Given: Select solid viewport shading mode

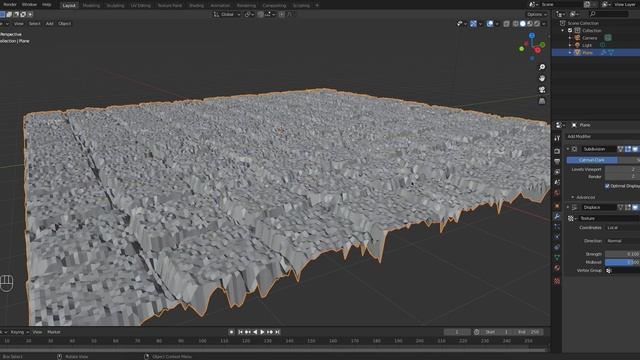Looking at the screenshot, I should point(522,24).
